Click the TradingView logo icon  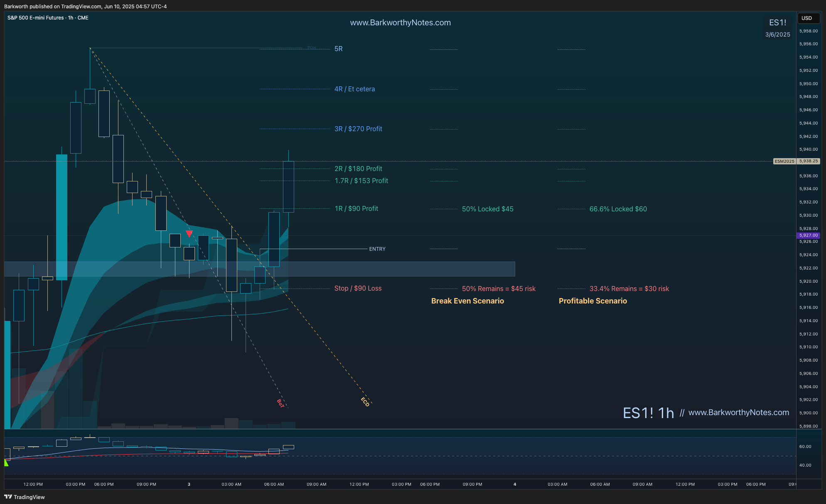[x=8, y=497]
